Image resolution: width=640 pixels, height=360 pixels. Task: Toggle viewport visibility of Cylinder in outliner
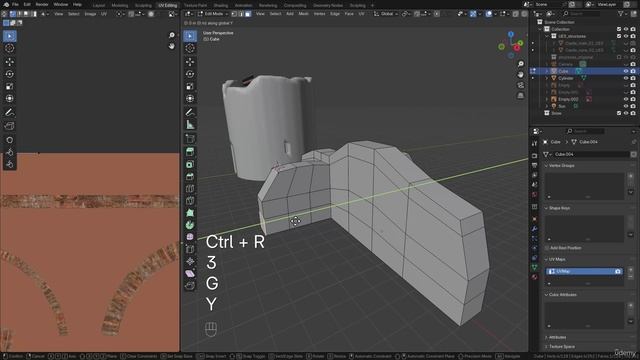pos(626,78)
